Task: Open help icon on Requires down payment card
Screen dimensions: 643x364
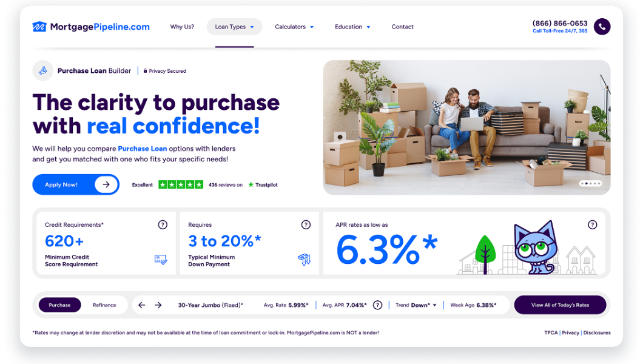Action: (306, 224)
